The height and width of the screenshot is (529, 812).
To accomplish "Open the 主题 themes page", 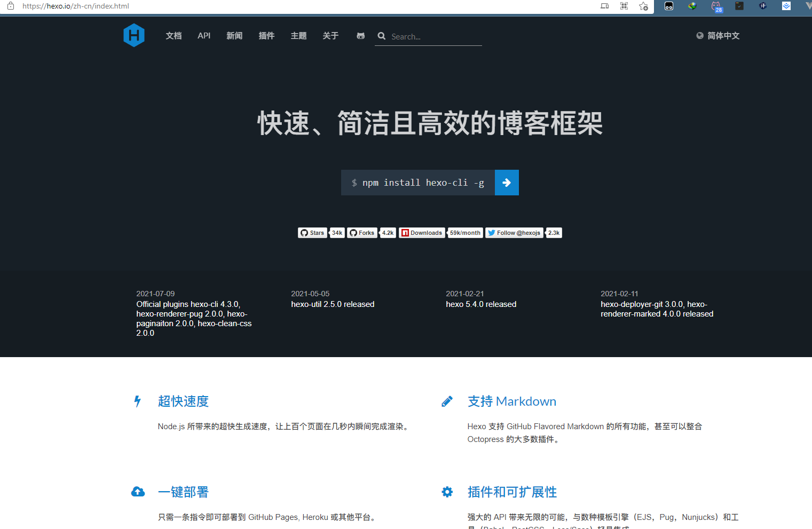I will (x=298, y=36).
